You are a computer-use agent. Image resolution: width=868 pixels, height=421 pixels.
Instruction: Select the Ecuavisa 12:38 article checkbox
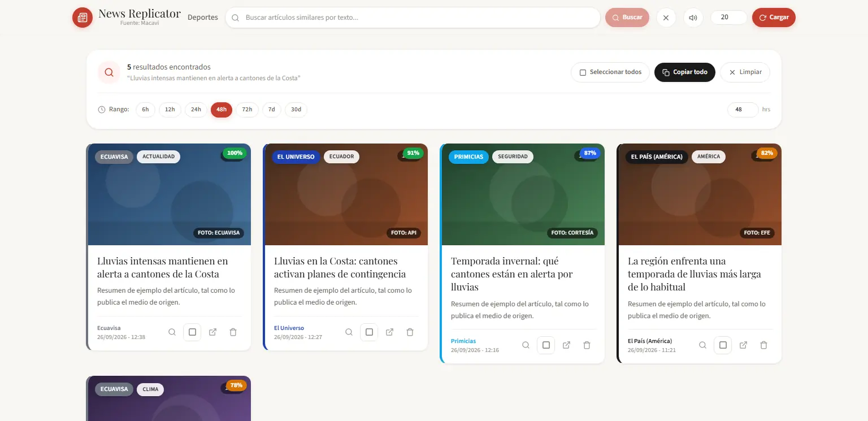192,332
